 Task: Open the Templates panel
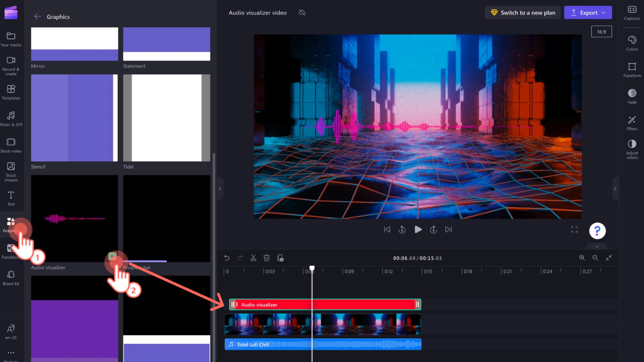coord(11,92)
